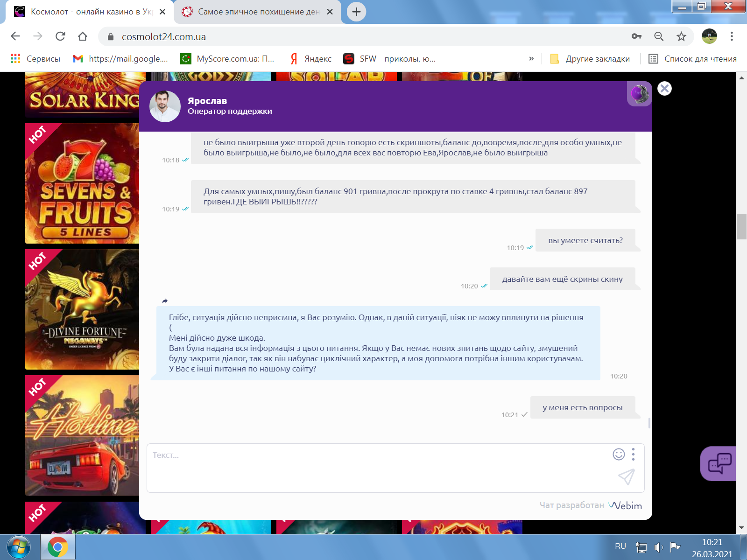
Task: Open the SFW приколы bookmark
Action: coord(389,59)
